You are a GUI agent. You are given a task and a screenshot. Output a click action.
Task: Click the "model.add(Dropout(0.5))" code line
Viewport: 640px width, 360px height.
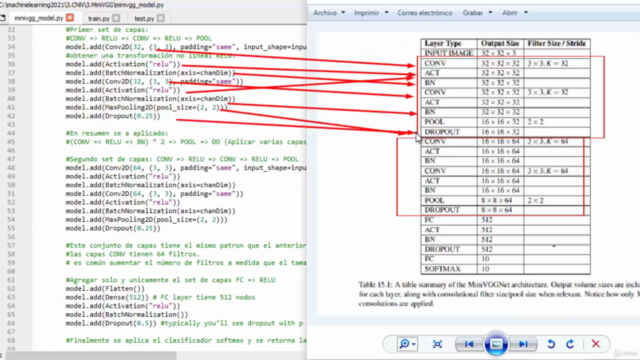coord(111,323)
